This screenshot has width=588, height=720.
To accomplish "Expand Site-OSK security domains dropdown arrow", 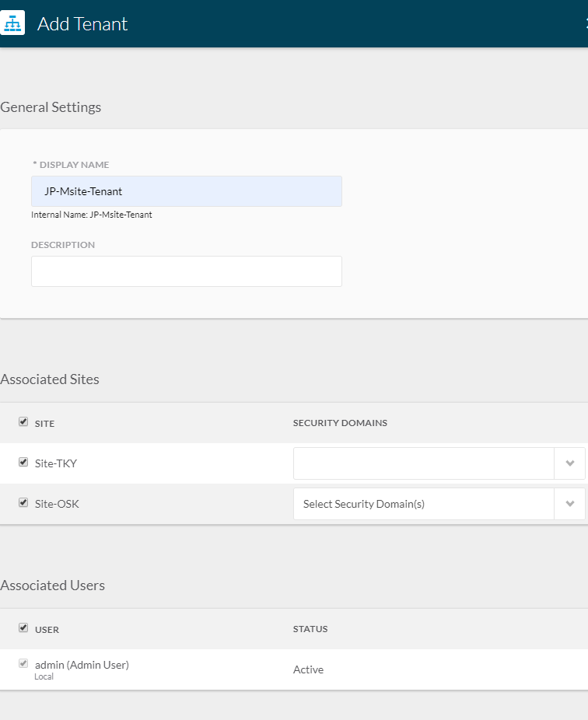I will [569, 504].
